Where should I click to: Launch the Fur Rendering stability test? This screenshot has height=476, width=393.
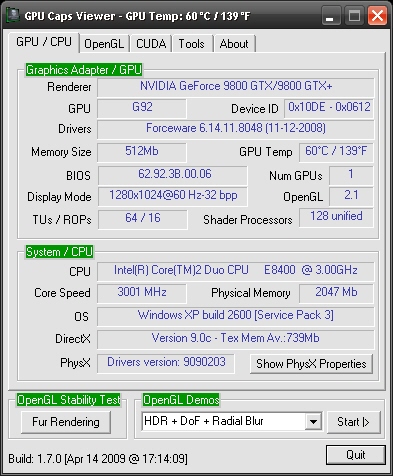click(x=66, y=422)
